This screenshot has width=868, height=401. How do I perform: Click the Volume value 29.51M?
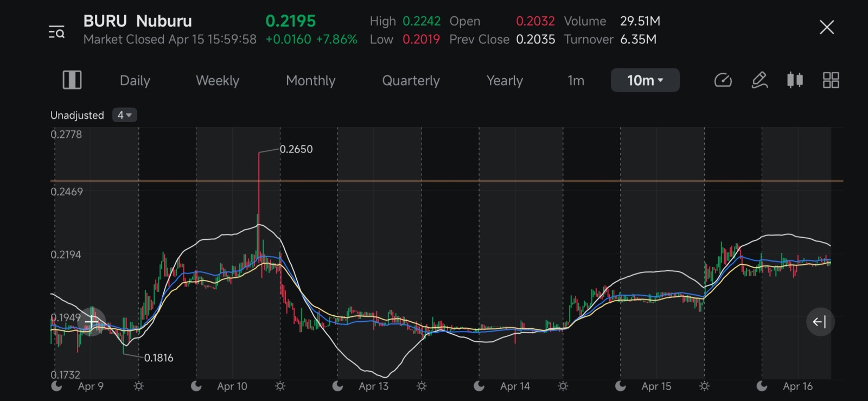click(640, 21)
